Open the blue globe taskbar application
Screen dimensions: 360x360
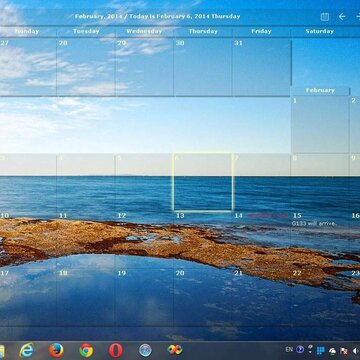[145, 350]
